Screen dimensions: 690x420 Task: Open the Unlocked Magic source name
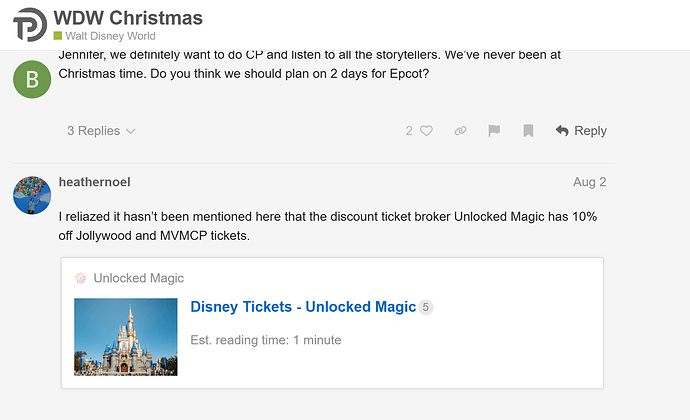pos(139,278)
